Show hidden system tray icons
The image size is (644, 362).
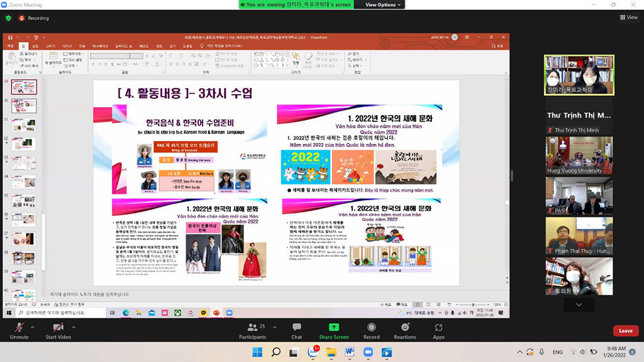(519, 352)
